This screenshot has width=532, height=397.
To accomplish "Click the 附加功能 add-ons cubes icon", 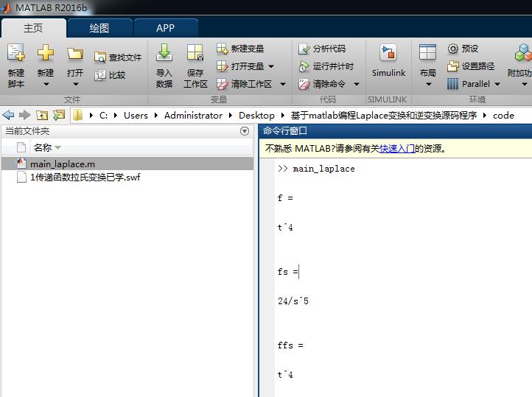I will [x=523, y=52].
